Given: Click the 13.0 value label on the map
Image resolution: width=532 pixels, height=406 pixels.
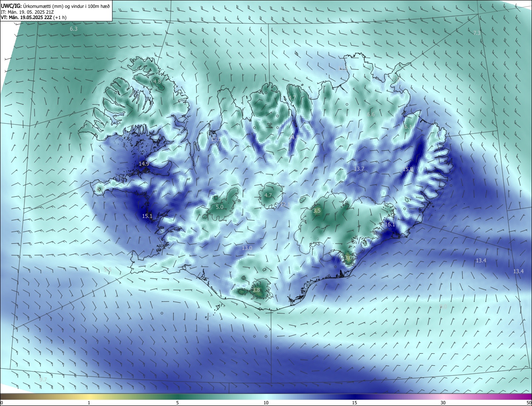Looking at the screenshot, I should click(x=247, y=248).
